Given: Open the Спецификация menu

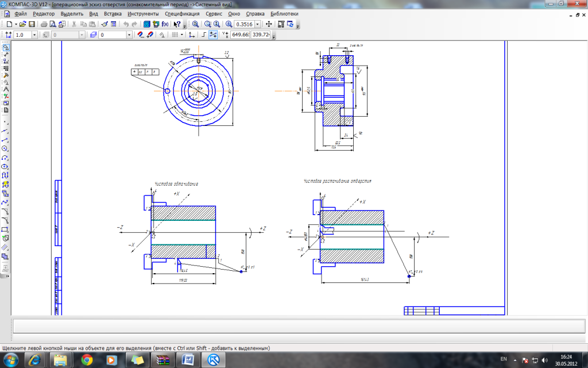Looking at the screenshot, I should (x=182, y=14).
